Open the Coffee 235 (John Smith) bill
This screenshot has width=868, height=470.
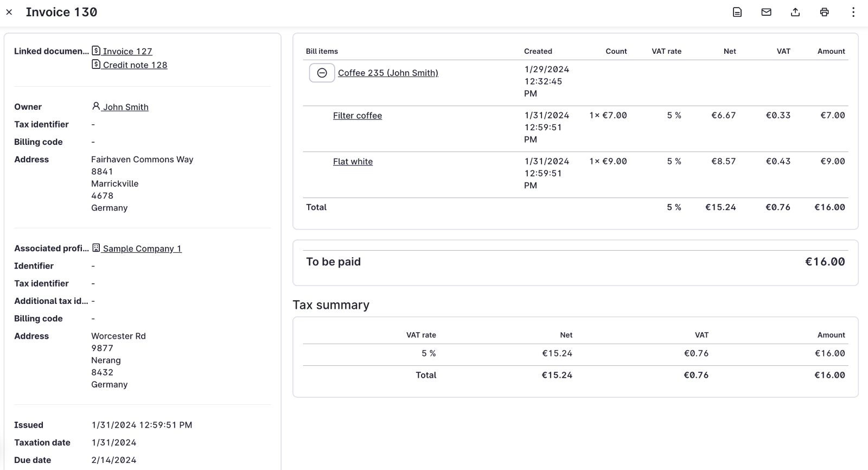(x=388, y=73)
